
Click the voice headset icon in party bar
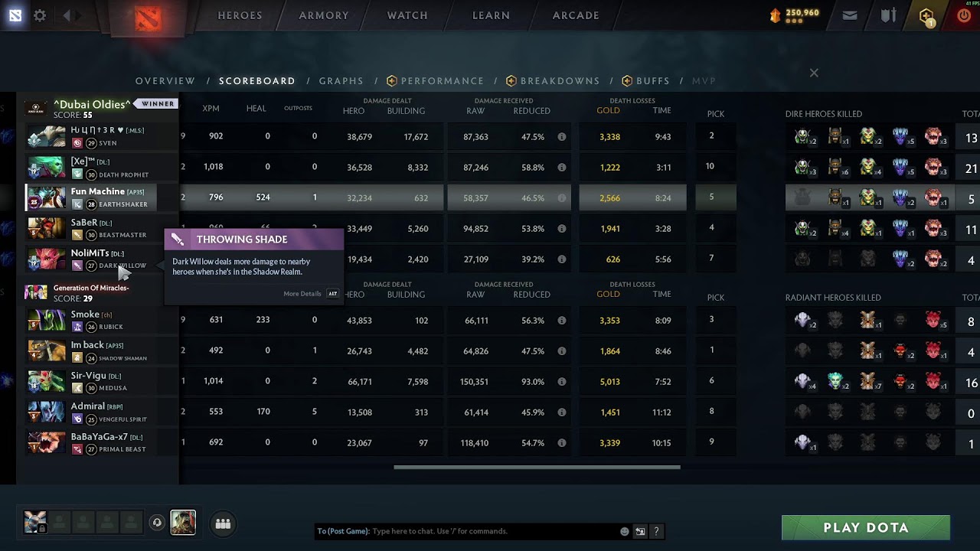pos(157,523)
